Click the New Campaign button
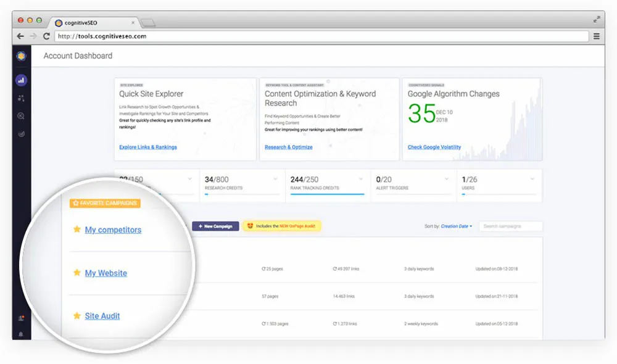617x364 pixels. click(215, 226)
